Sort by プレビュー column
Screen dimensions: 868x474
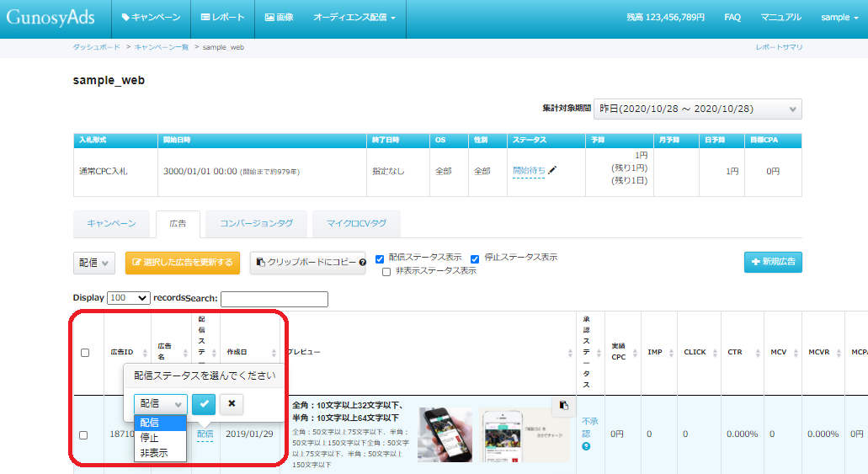428,352
